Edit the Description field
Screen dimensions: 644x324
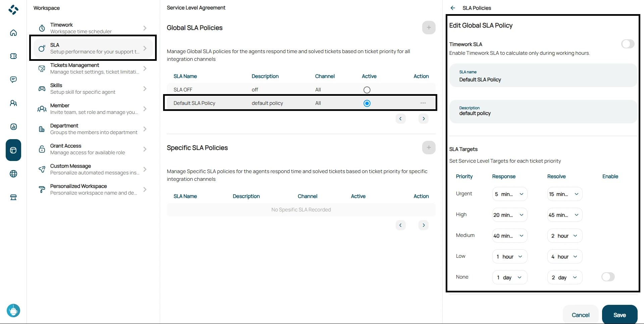click(x=543, y=112)
